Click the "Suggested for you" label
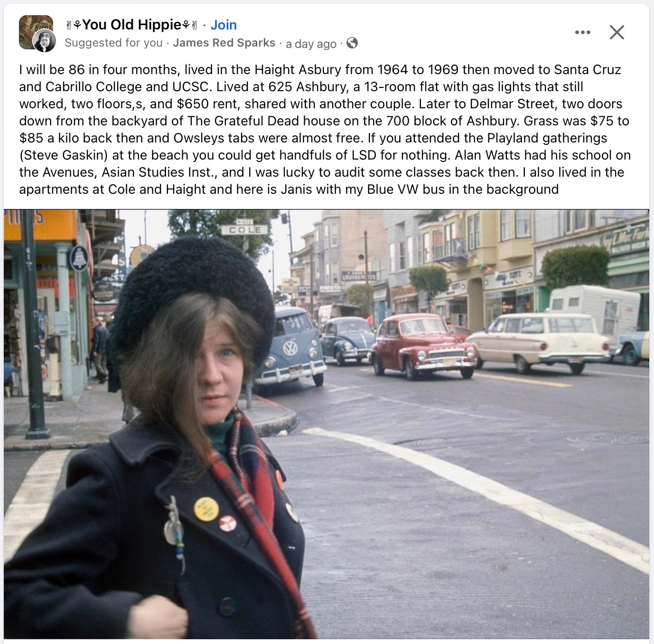Viewport: 654px width, 644px height. click(x=113, y=43)
